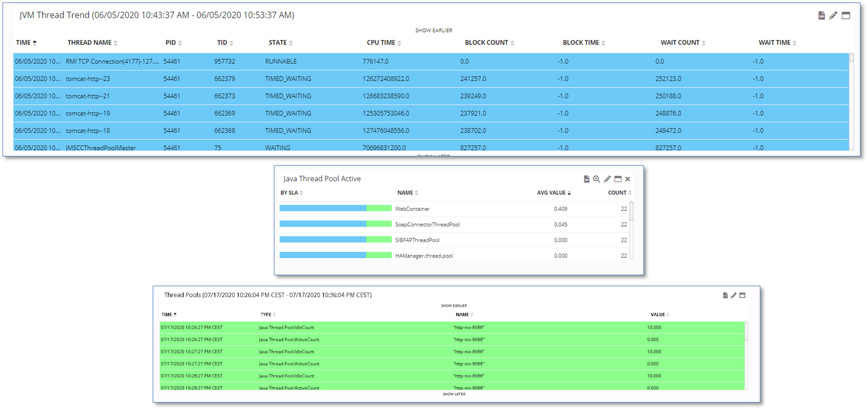The height and width of the screenshot is (410, 868).
Task: Export Thread Pools panel as CSV
Action: point(725,295)
